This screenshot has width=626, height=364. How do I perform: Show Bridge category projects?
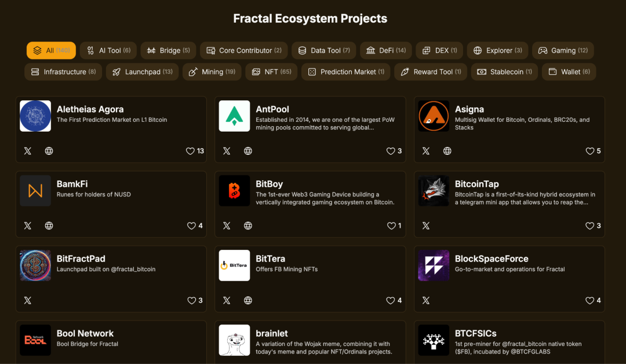pos(168,50)
